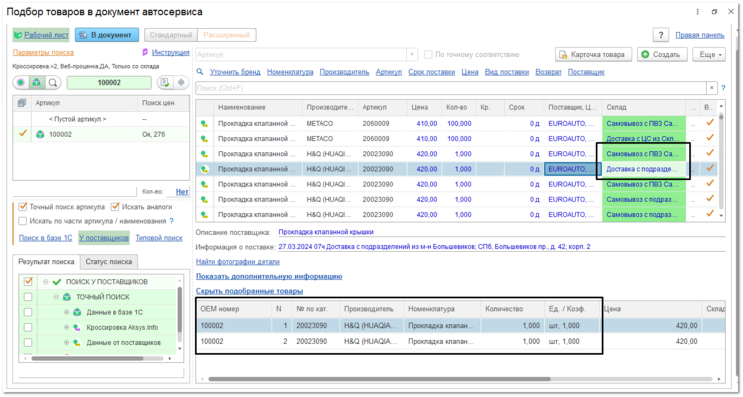The width and height of the screenshot is (743, 397).
Task: Click the magnifier search mode button
Action: [x=53, y=82]
